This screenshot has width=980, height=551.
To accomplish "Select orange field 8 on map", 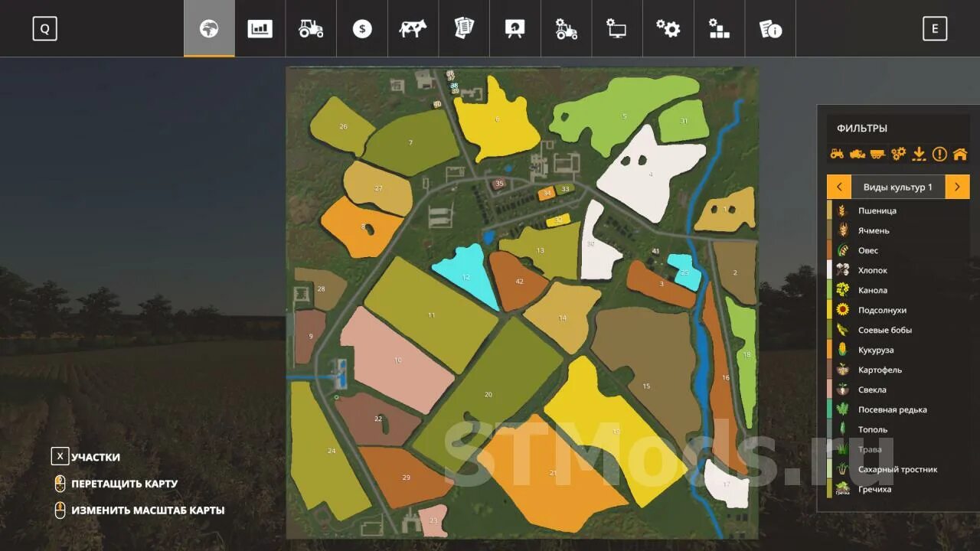I will [361, 227].
